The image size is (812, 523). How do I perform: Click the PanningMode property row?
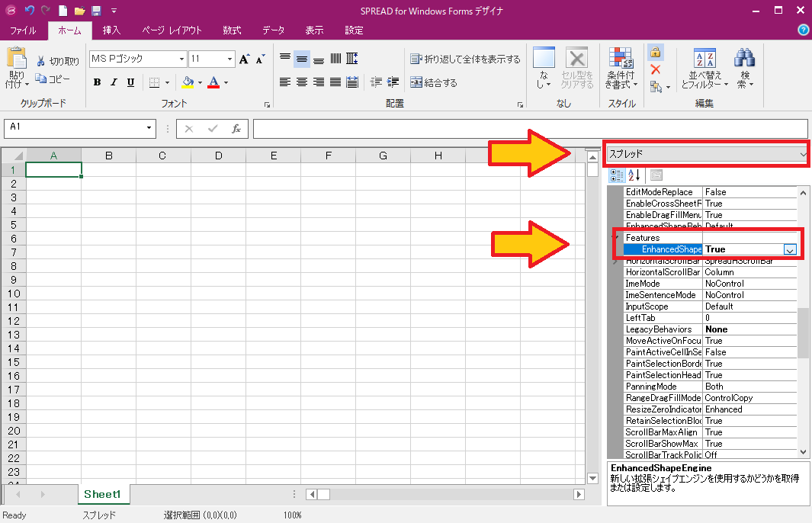[x=710, y=387]
